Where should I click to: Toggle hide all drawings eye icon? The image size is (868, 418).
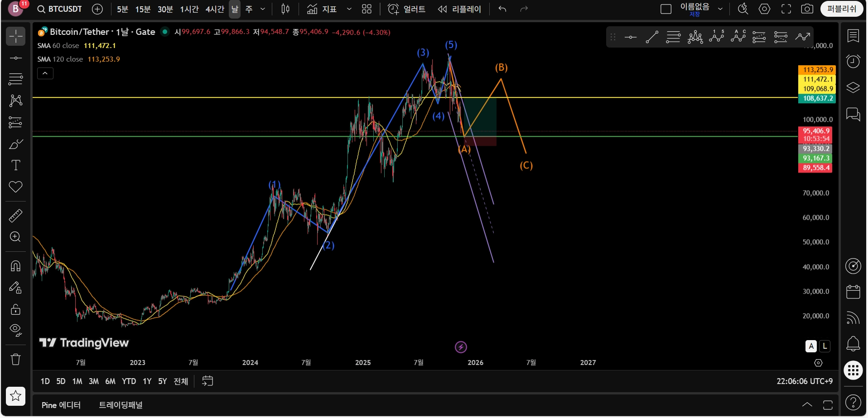pos(15,330)
